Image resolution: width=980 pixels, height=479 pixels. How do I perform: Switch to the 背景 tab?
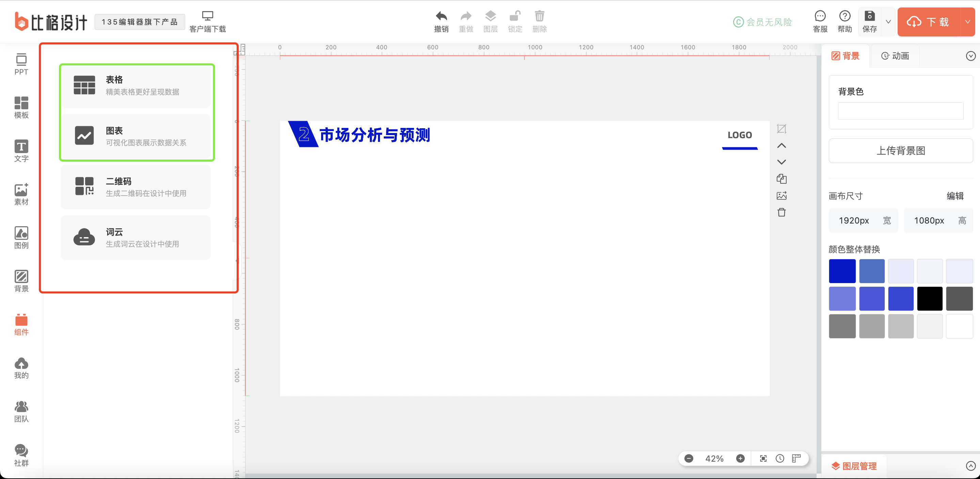pos(845,56)
